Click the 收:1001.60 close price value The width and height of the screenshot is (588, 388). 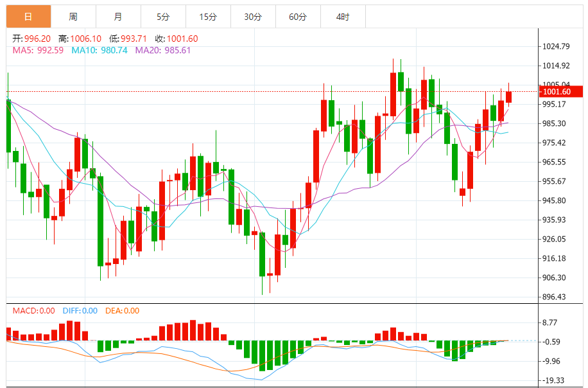click(x=177, y=39)
